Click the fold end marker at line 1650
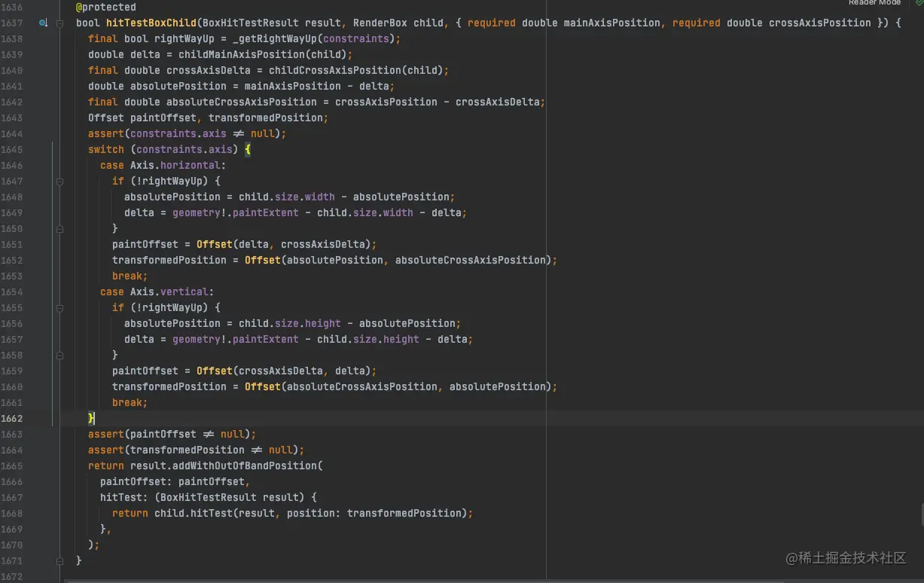Screen dimensions: 924x583 60,228
